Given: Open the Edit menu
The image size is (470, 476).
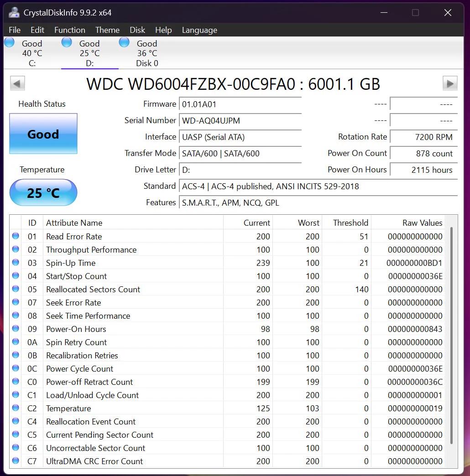Looking at the screenshot, I should (x=37, y=30).
